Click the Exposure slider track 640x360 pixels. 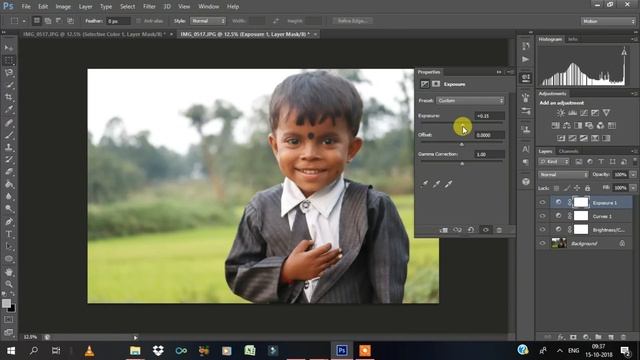461,122
